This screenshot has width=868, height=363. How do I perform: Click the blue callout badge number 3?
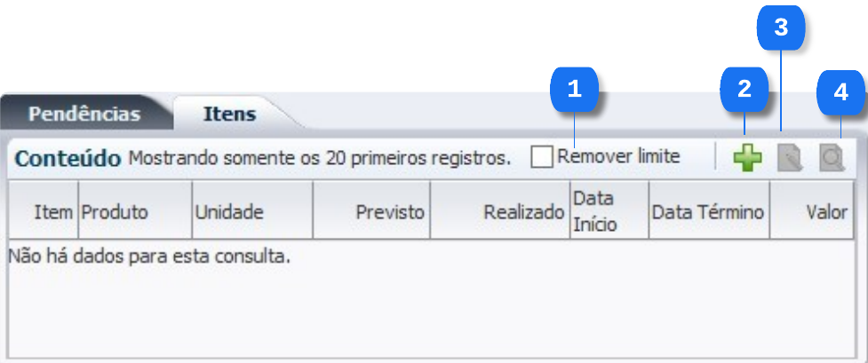click(781, 28)
